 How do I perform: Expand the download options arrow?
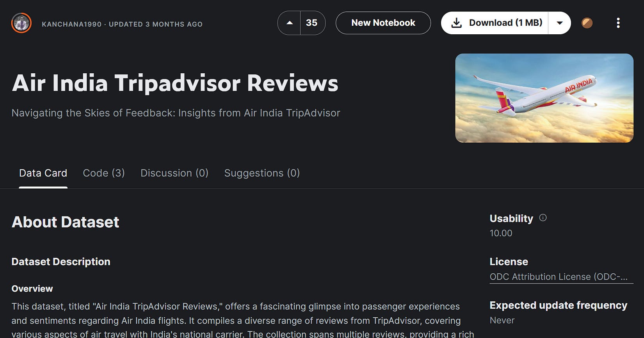click(x=560, y=23)
